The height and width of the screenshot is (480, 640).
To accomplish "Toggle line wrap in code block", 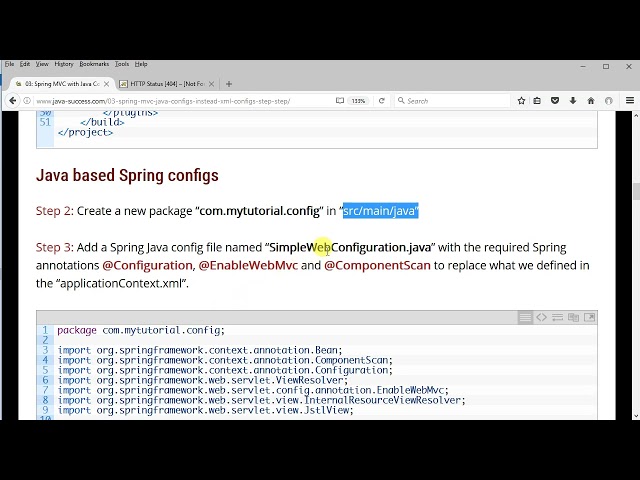I will click(x=557, y=317).
